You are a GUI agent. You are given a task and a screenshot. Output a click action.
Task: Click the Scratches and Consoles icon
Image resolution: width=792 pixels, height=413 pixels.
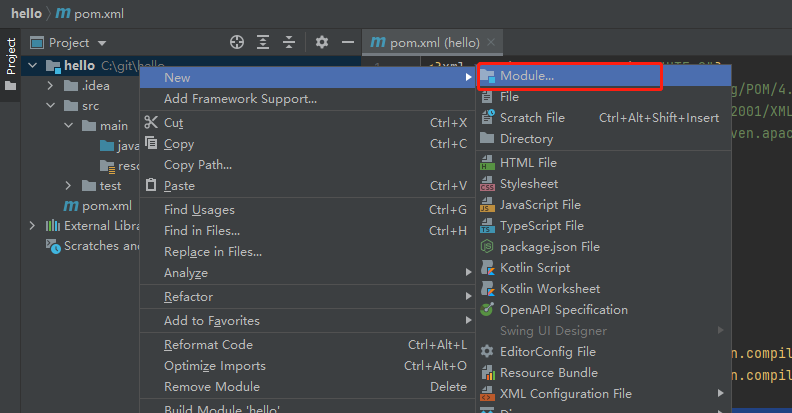point(53,246)
